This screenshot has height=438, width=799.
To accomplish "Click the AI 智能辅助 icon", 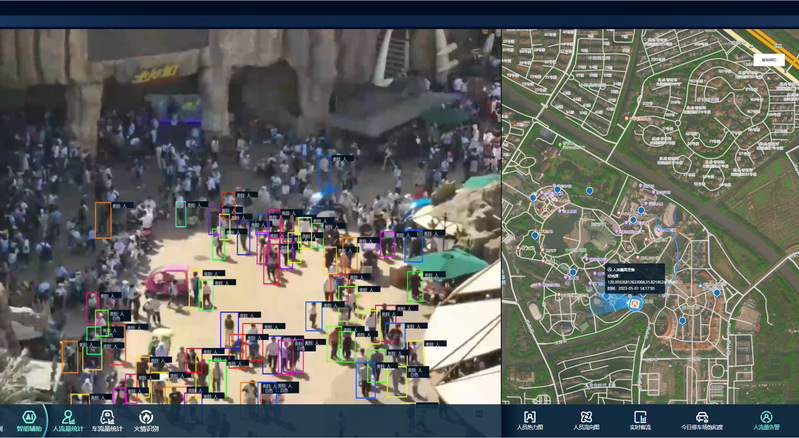I will (x=30, y=418).
